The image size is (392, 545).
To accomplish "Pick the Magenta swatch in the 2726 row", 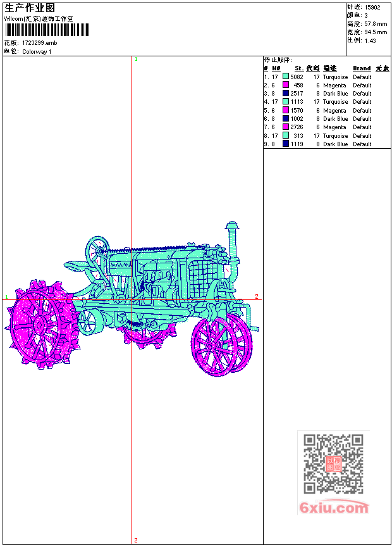I will (286, 127).
